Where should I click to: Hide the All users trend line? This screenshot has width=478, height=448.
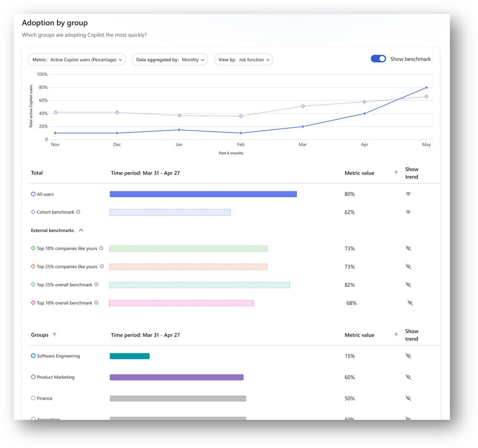click(408, 194)
